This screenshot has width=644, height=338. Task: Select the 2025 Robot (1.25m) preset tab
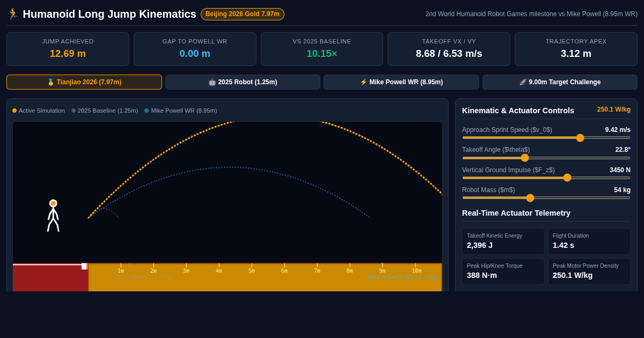click(x=243, y=82)
